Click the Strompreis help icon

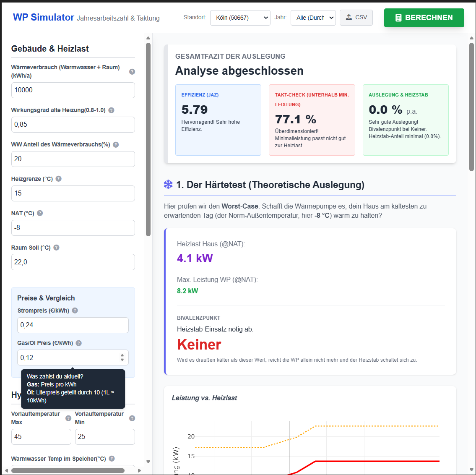[x=75, y=311]
